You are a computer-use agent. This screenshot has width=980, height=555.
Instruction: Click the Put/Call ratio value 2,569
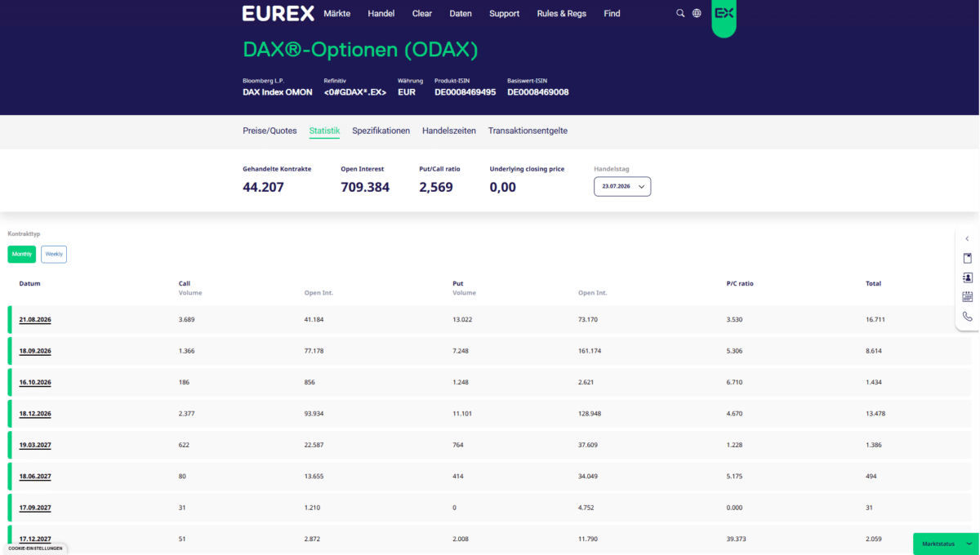pyautogui.click(x=436, y=187)
